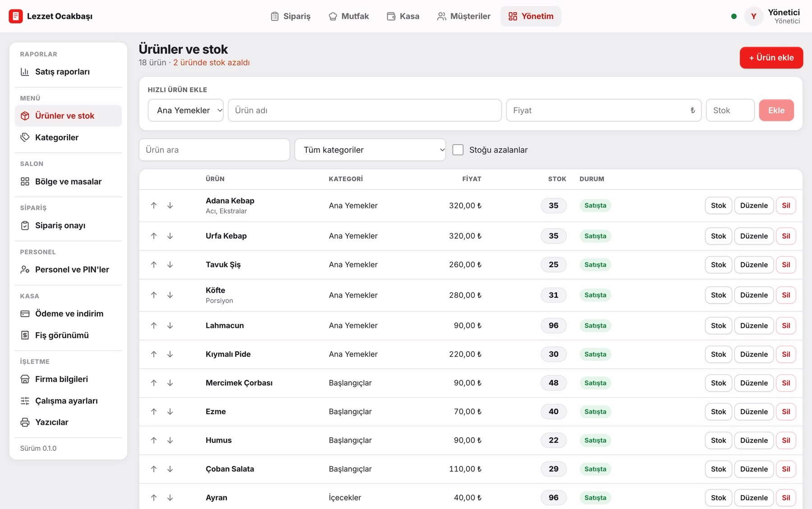Click Düzenle for Çoban Salata
This screenshot has width=812, height=509.
point(754,469)
